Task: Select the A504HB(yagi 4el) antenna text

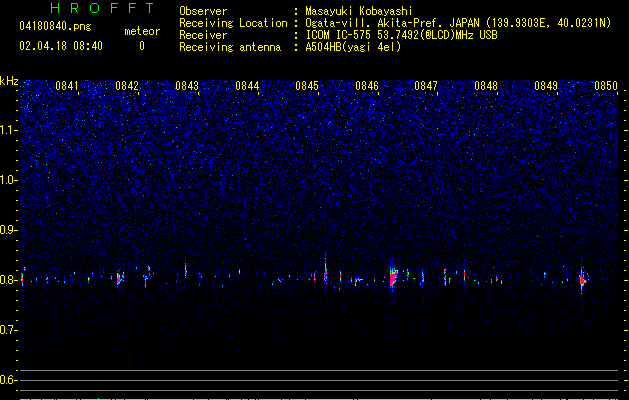Action: pos(353,47)
